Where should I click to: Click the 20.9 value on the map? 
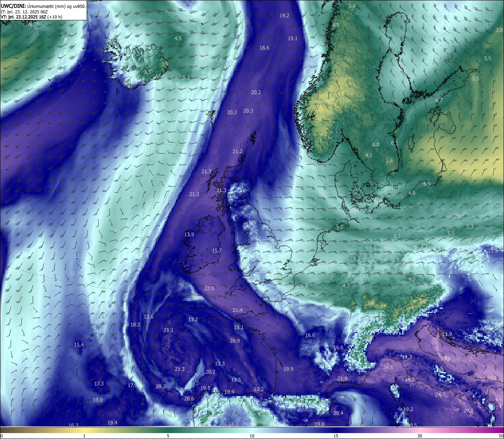235,341
